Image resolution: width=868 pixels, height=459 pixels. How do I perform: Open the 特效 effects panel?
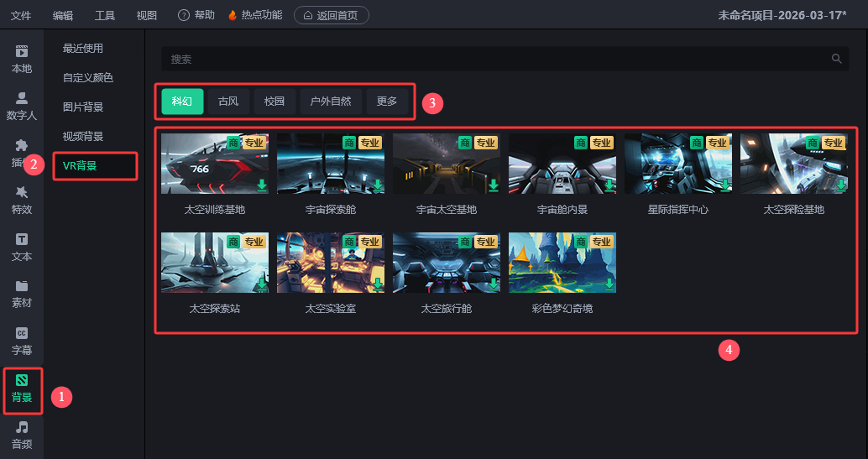click(x=22, y=199)
